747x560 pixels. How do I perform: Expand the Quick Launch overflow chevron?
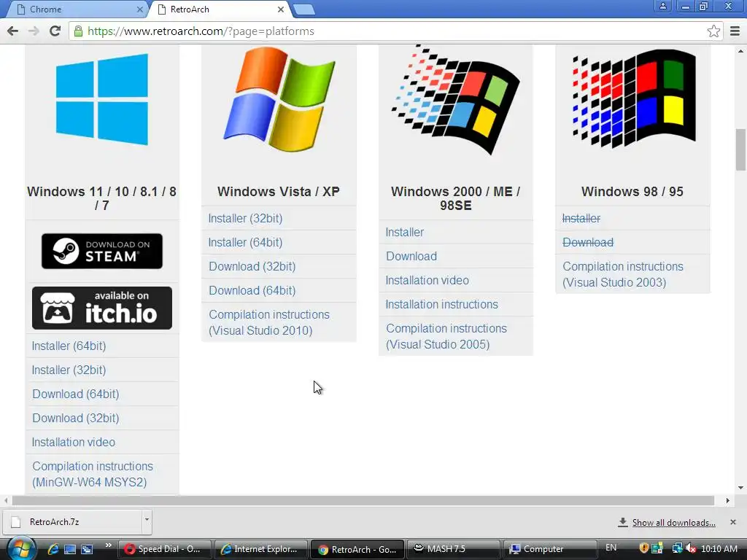click(x=108, y=545)
